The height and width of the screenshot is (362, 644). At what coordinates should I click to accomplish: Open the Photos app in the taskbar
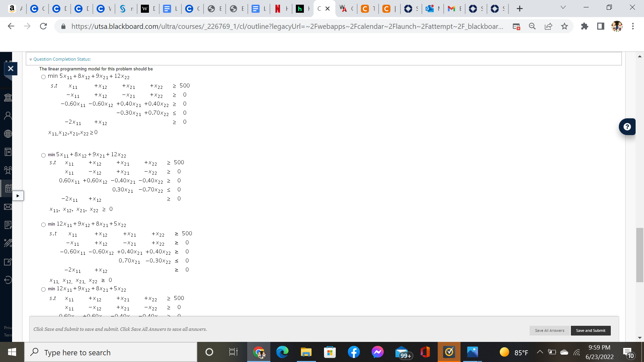(x=472, y=352)
